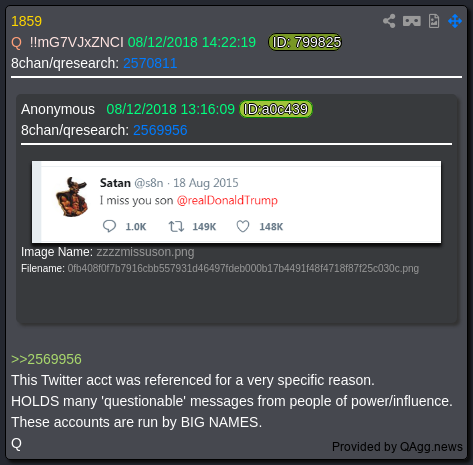This screenshot has height=465, width=473.
Task: Click the zzzzmissuson.png image name
Action: click(x=145, y=252)
